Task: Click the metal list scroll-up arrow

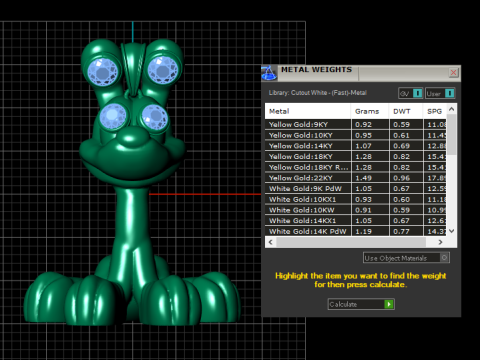Action: click(x=452, y=109)
